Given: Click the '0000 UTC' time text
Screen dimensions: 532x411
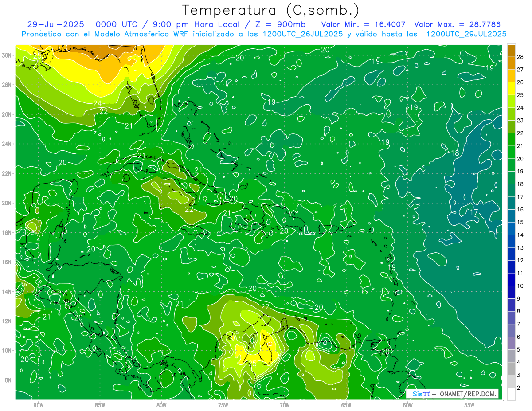Looking at the screenshot, I should [116, 24].
